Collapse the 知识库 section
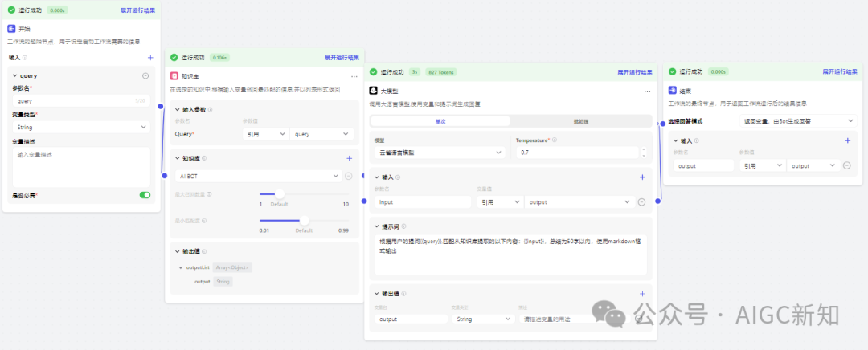868x350 pixels. pos(177,158)
